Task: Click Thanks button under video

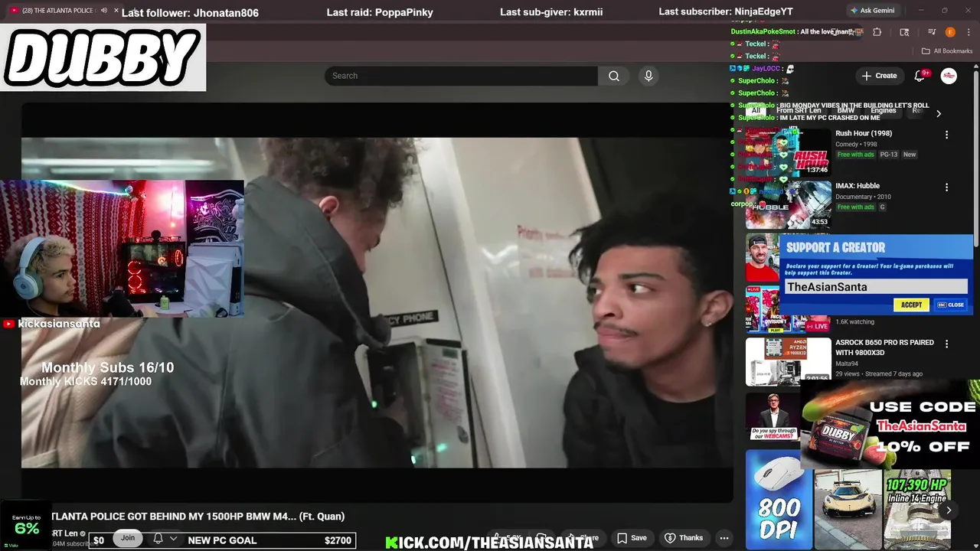Action: pos(684,538)
